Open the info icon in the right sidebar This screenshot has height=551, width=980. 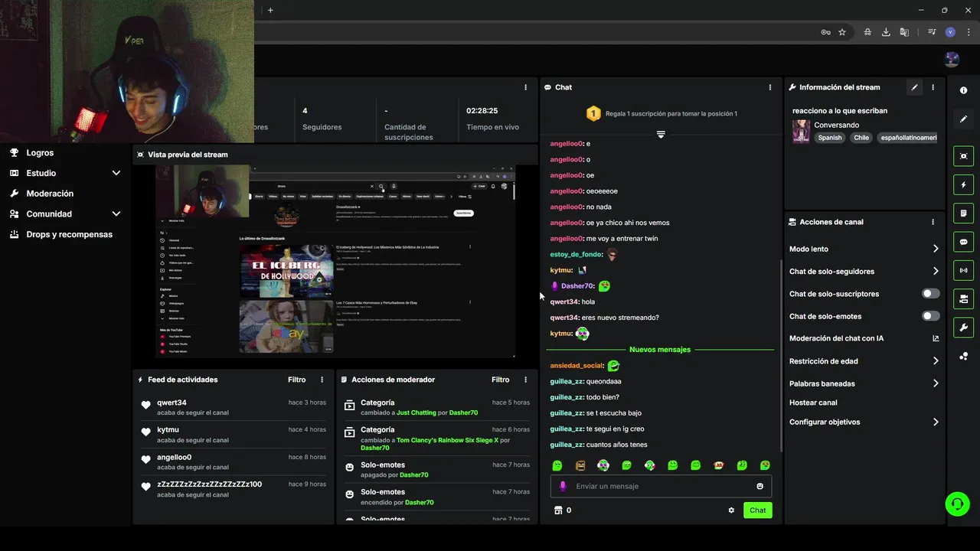[x=963, y=90]
